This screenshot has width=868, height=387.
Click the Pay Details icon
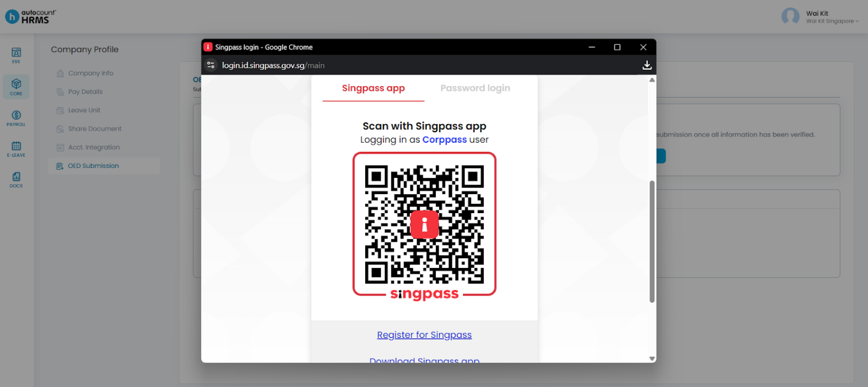pos(60,92)
